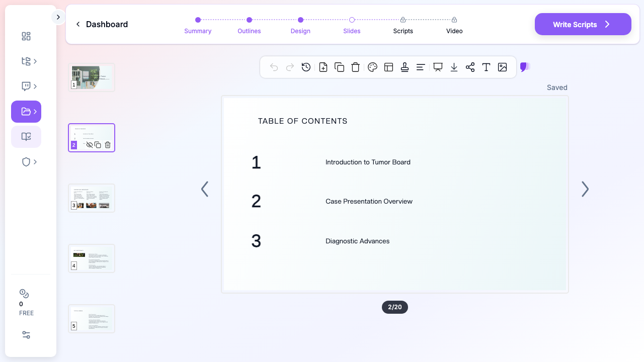
Task: Expand the collapsed left sidebar
Action: coord(58,17)
